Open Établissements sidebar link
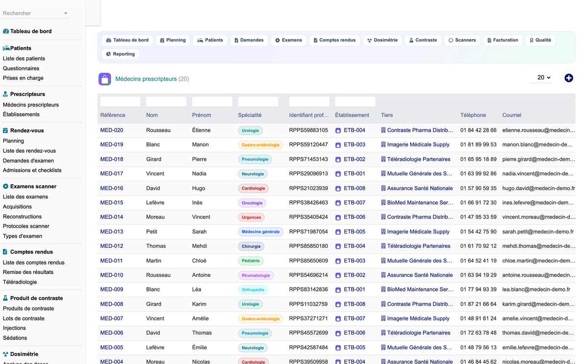Image resolution: width=588 pixels, height=364 pixels. 21,115
